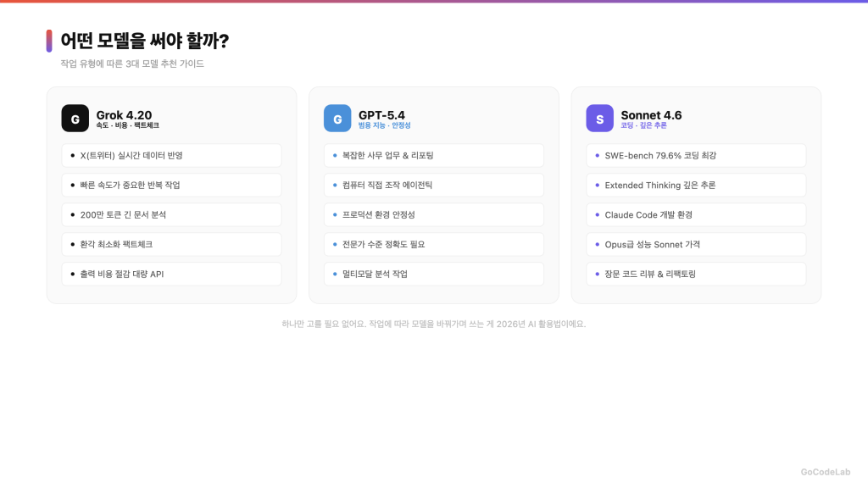Image resolution: width=868 pixels, height=488 pixels.
Task: Click the black Grok 4.20 logo icon
Action: coord(75,119)
